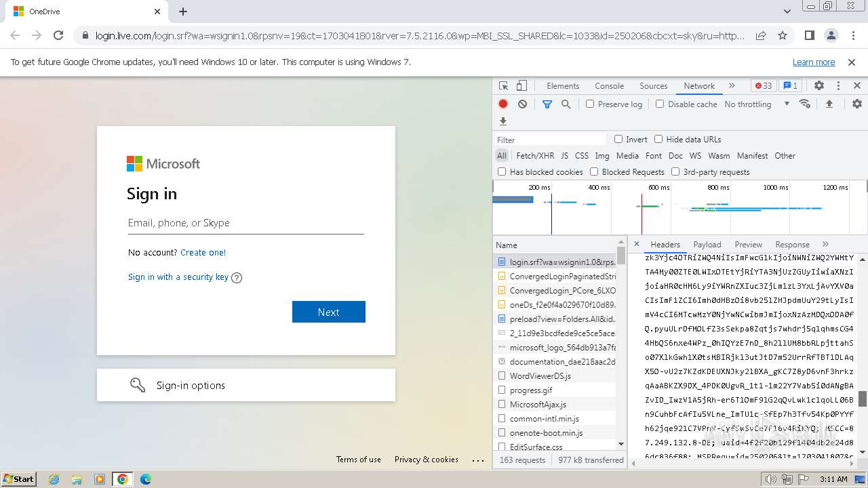
Task: Switch to the Sources panel
Action: point(654,86)
